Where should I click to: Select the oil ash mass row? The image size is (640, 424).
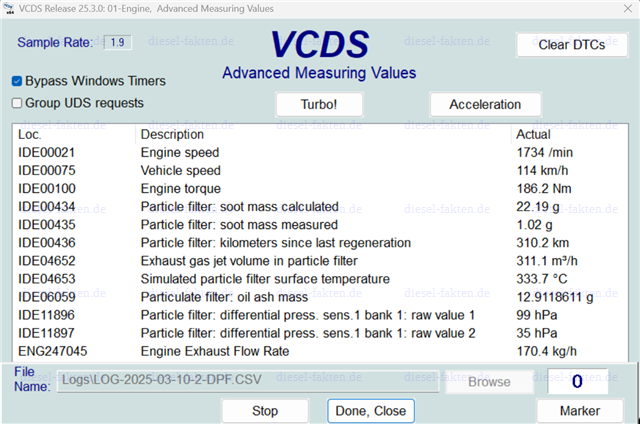(x=320, y=297)
